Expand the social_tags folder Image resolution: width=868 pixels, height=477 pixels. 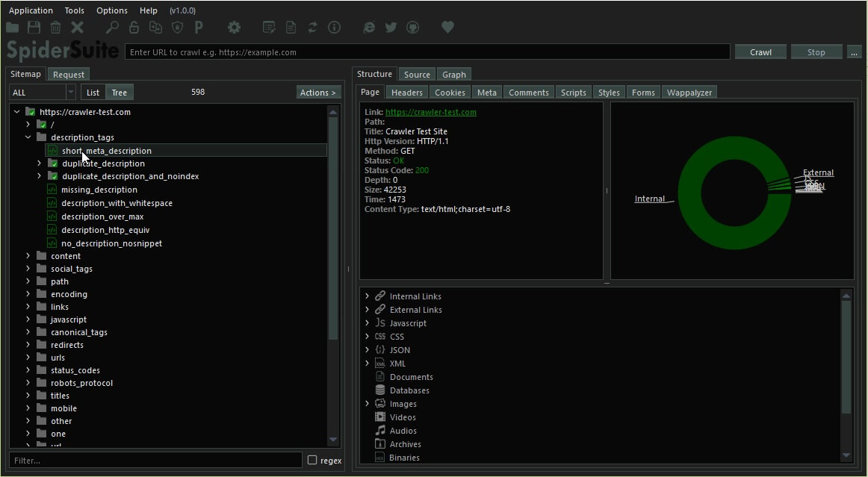pos(28,269)
